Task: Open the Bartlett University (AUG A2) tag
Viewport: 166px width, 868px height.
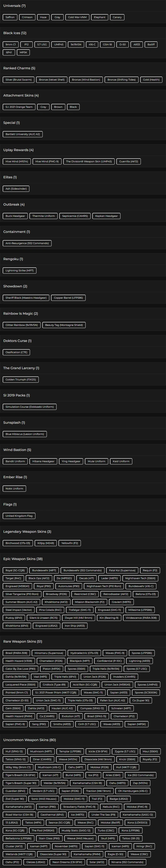Action: pyautogui.click(x=23, y=134)
